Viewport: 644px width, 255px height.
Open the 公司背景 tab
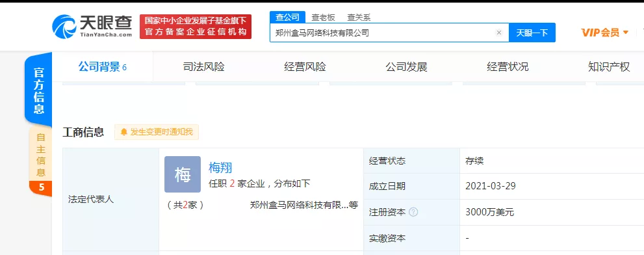tap(103, 66)
